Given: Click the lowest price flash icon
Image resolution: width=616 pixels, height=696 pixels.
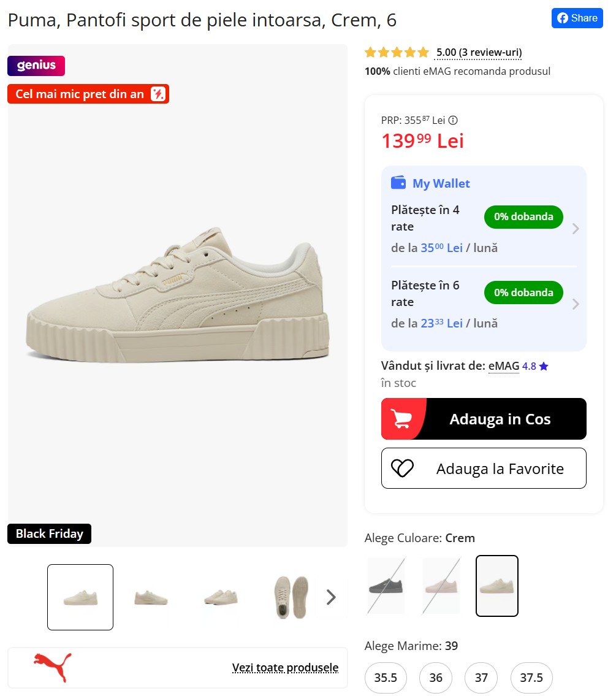Looking at the screenshot, I should point(158,94).
